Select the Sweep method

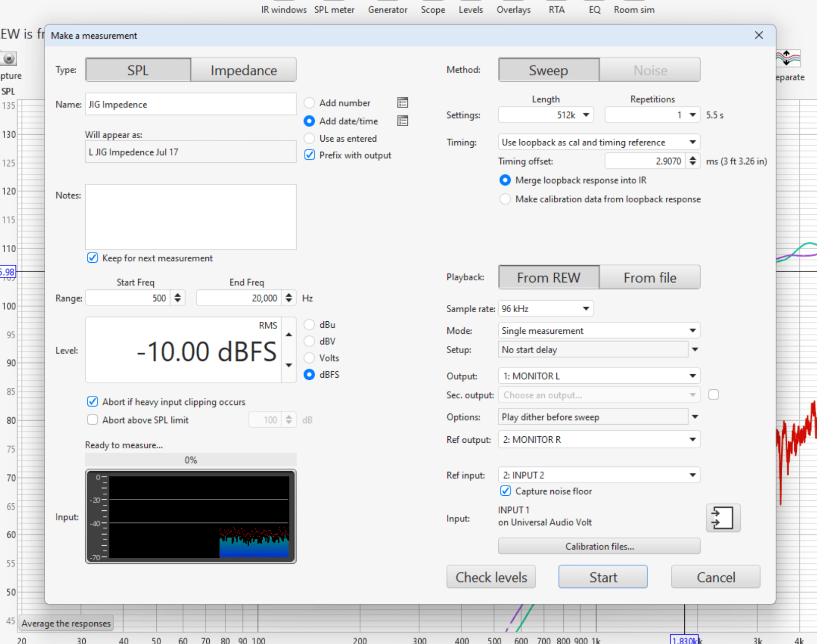(x=549, y=70)
